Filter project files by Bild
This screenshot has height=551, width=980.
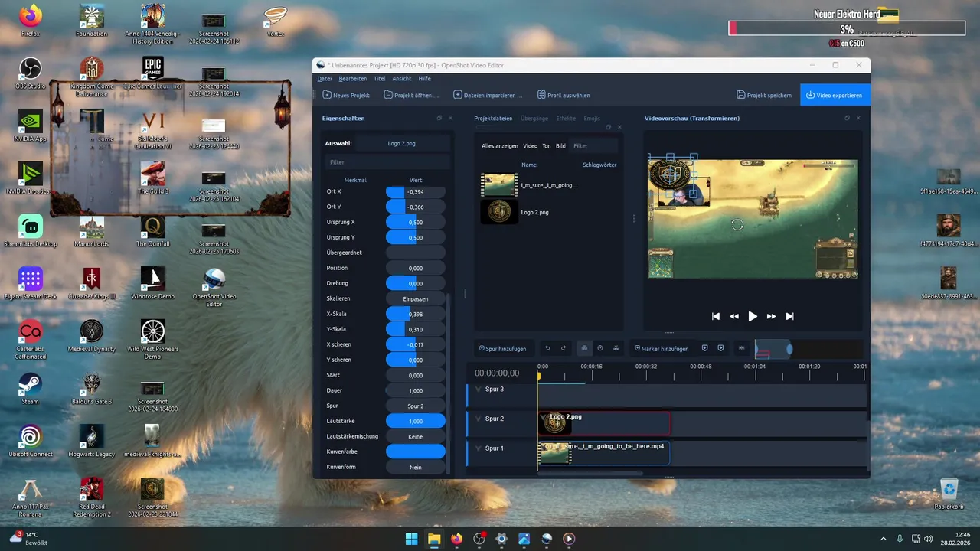click(x=560, y=145)
